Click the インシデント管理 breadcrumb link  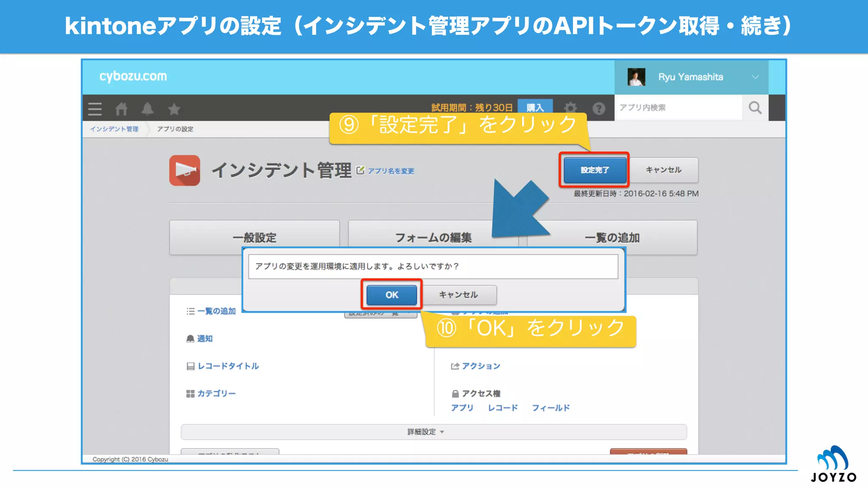click(x=114, y=129)
